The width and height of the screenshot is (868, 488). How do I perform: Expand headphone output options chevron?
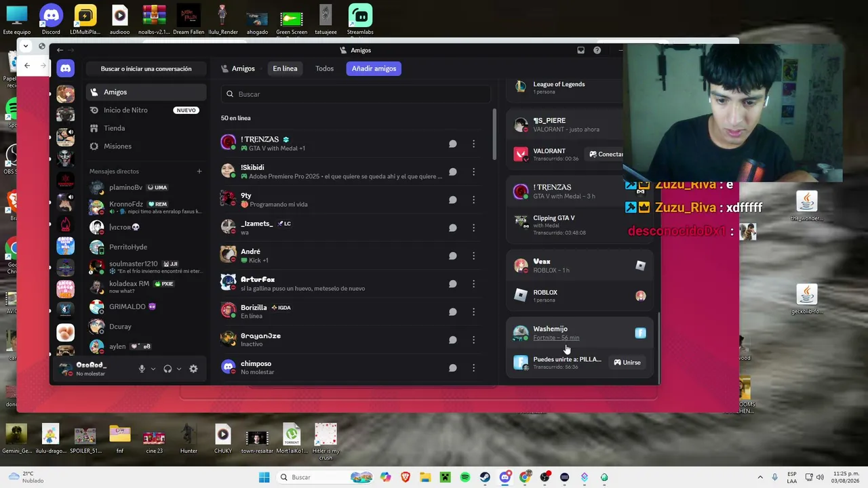click(x=179, y=369)
